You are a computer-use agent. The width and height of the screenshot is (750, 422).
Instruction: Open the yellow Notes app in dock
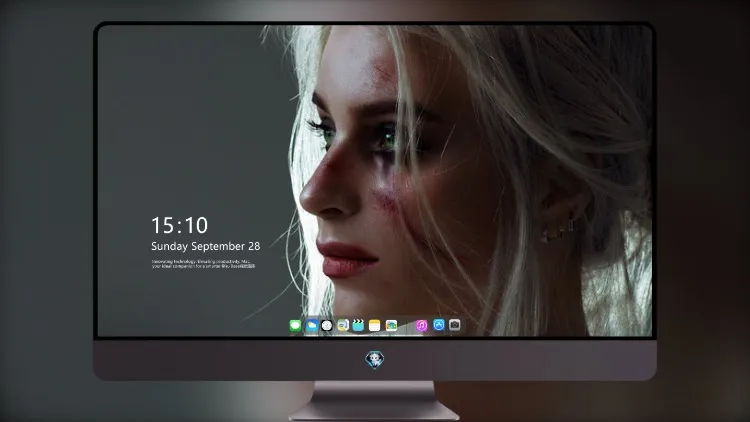[375, 326]
